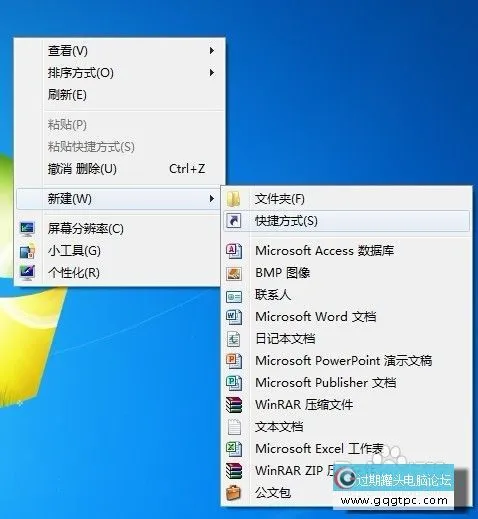Click the journal icon beside 日记本文档
Screen dimensions: 478x519
click(234, 339)
